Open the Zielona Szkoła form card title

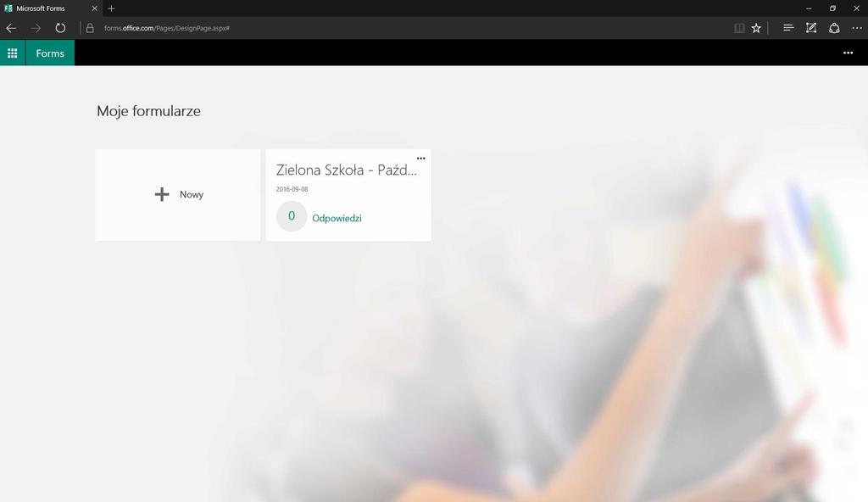click(x=347, y=170)
